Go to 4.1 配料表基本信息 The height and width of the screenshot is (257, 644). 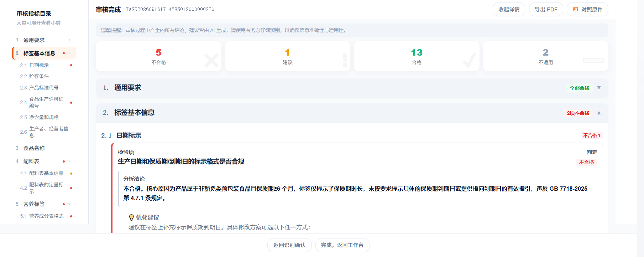click(46, 173)
